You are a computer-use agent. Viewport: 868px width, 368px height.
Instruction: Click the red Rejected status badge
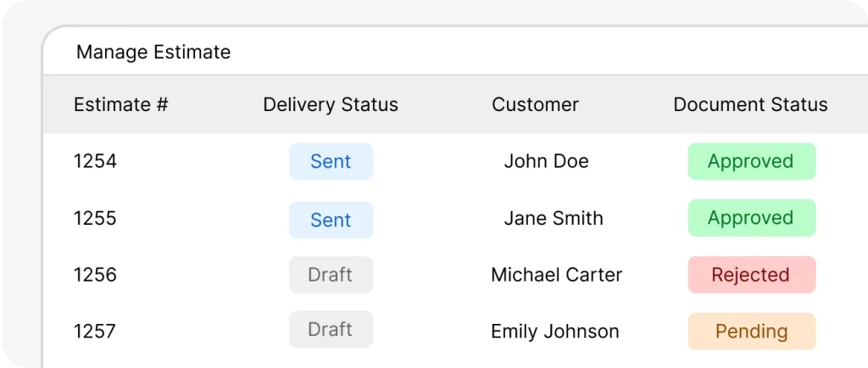(x=752, y=275)
